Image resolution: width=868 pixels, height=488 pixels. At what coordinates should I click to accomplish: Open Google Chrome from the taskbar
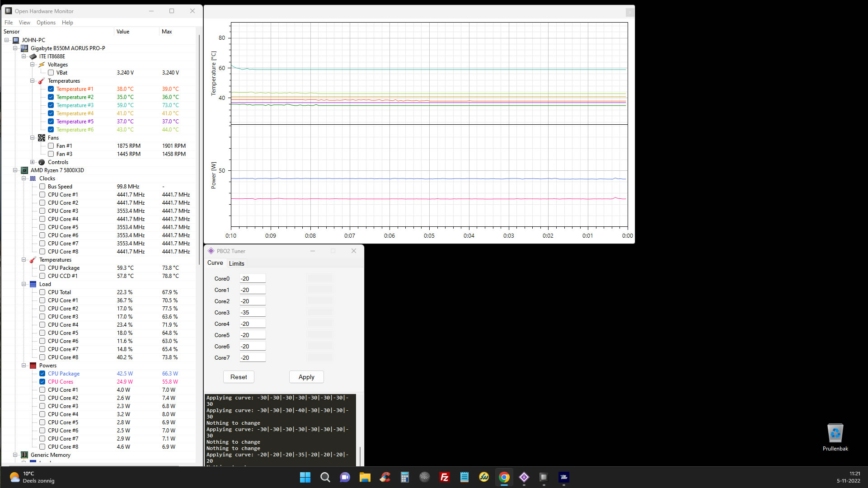(504, 477)
